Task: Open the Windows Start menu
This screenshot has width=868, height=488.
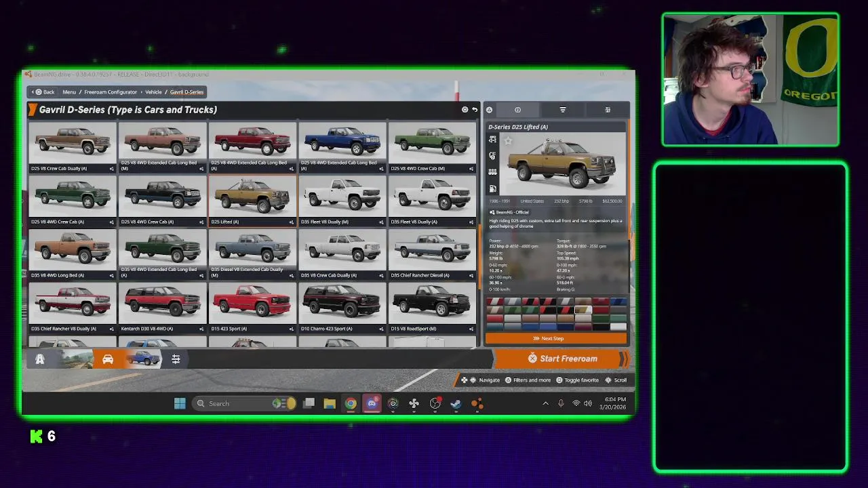Action: (x=180, y=403)
